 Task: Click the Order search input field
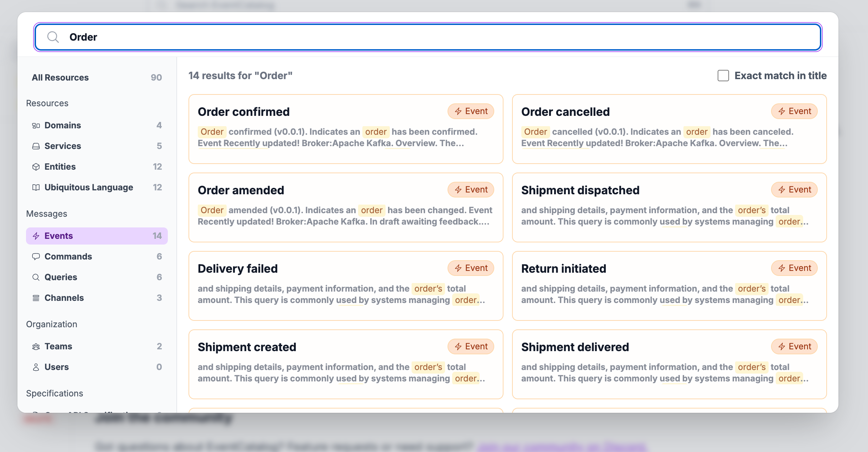(428, 37)
